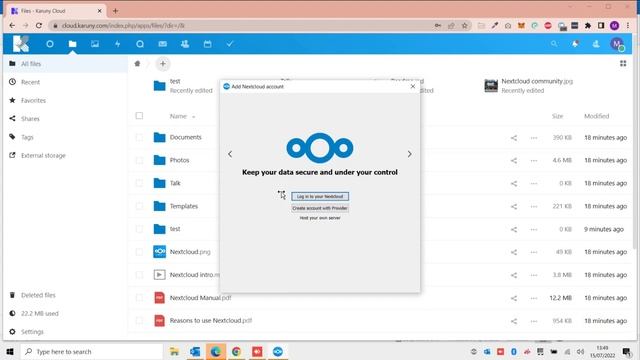Screen dimensions: 640x360
Task: Sort files by Modified column header
Action: coord(596,116)
